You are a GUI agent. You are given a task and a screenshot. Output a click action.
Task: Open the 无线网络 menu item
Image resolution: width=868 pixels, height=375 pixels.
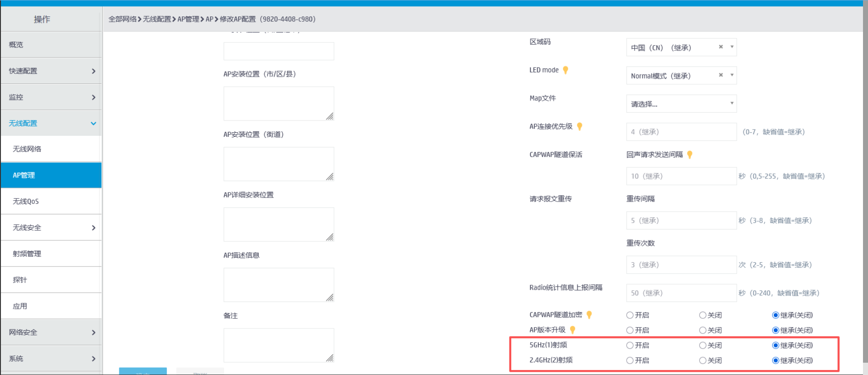[51, 149]
